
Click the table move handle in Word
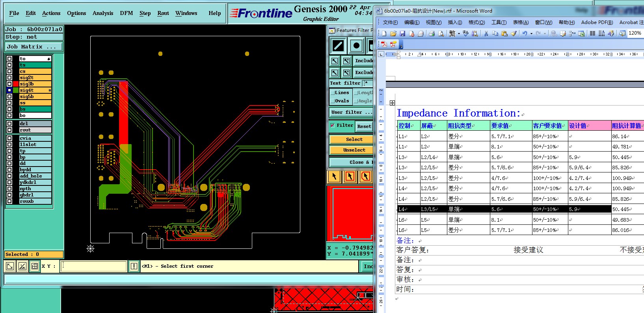coord(392,103)
